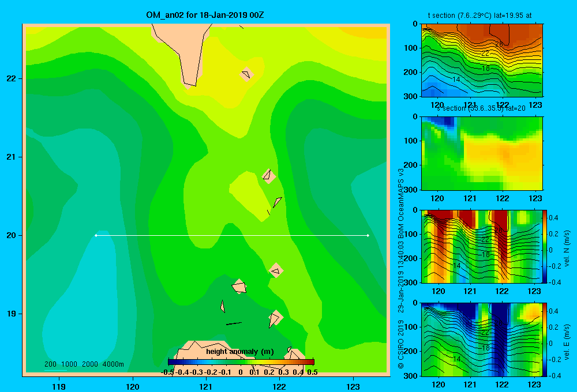577x392 pixels.
Task: Open the northward velocity section plot
Action: coord(482,246)
